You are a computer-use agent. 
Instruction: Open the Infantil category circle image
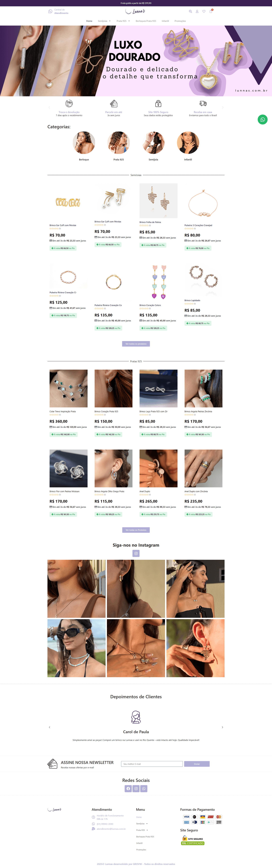[188, 143]
